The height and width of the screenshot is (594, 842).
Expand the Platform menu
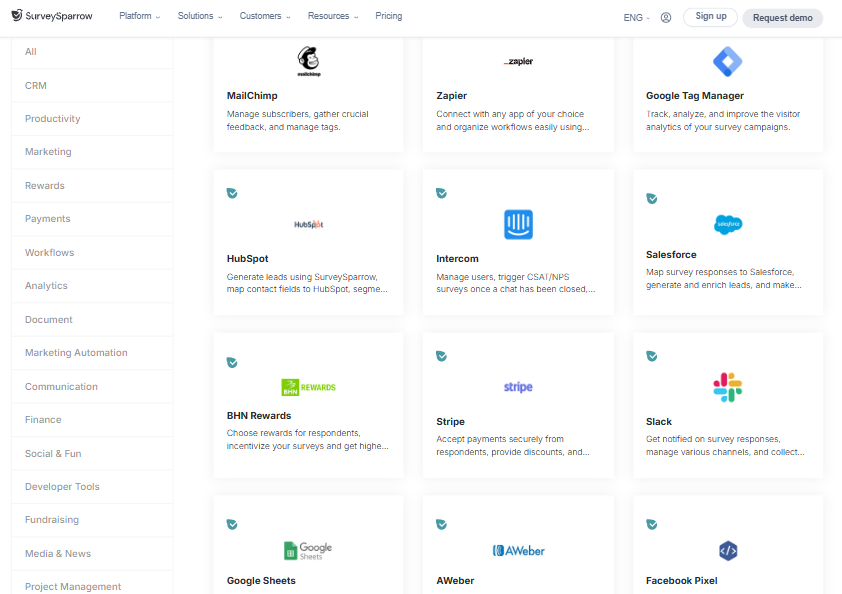pos(140,16)
